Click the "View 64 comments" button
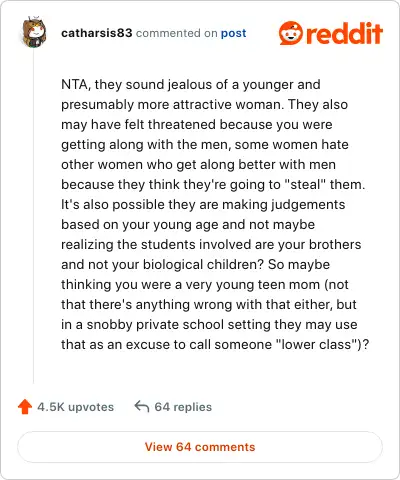This screenshot has width=400, height=480. [200, 447]
